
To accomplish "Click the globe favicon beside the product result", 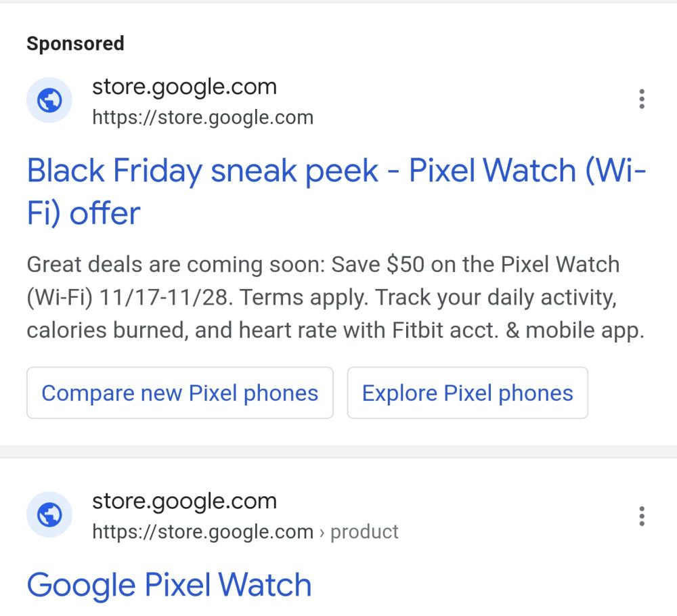I will [49, 515].
